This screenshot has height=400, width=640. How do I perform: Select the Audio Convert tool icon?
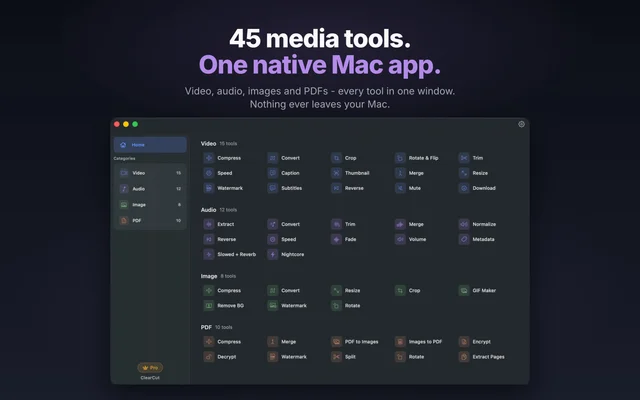click(x=273, y=224)
